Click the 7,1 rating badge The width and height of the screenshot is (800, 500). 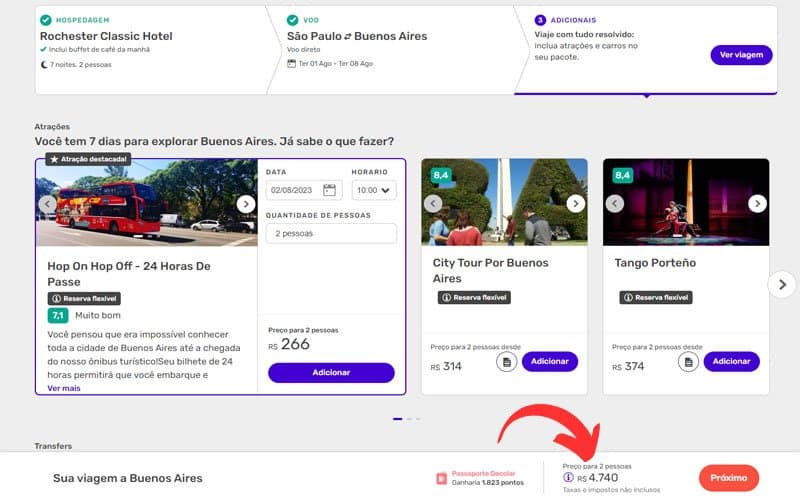pos(58,315)
